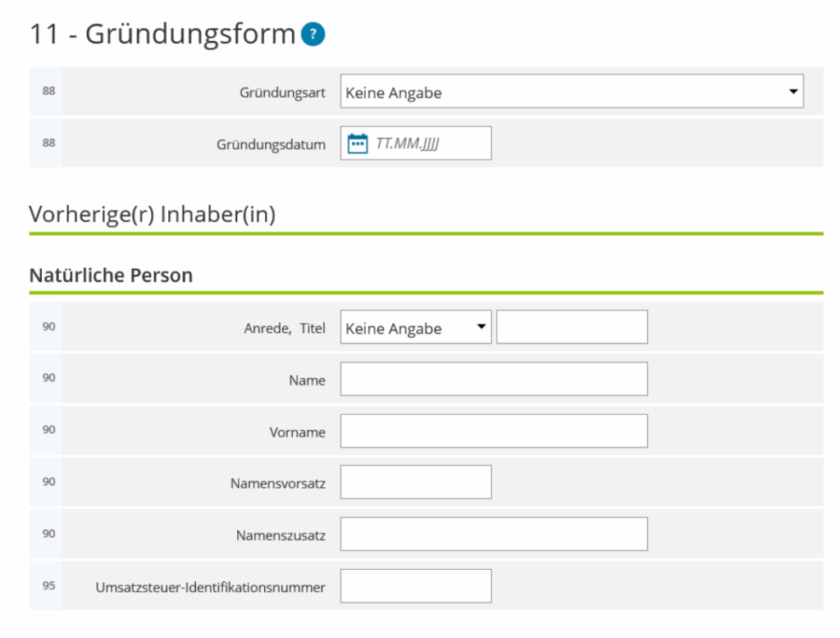Click line number 95 in the left column

48,586
